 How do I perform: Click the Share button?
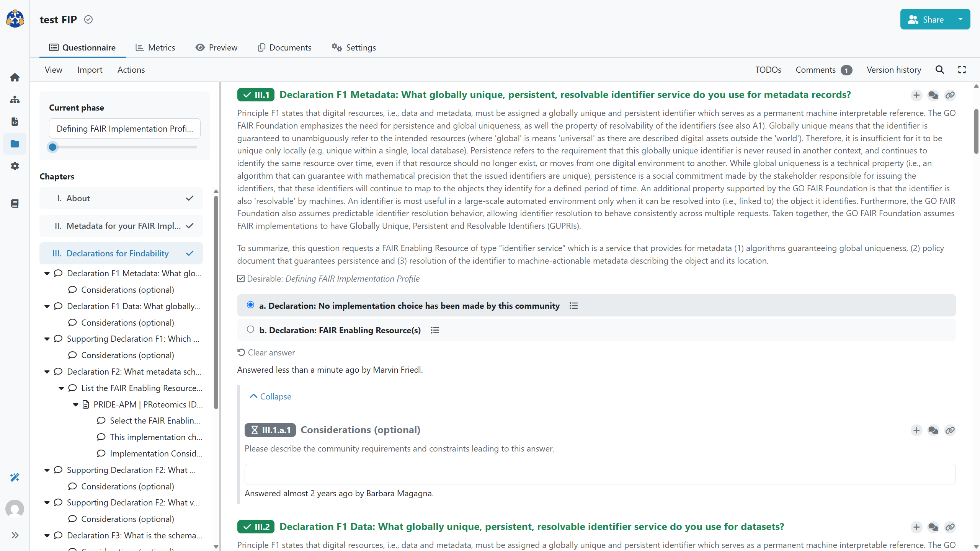[926, 19]
